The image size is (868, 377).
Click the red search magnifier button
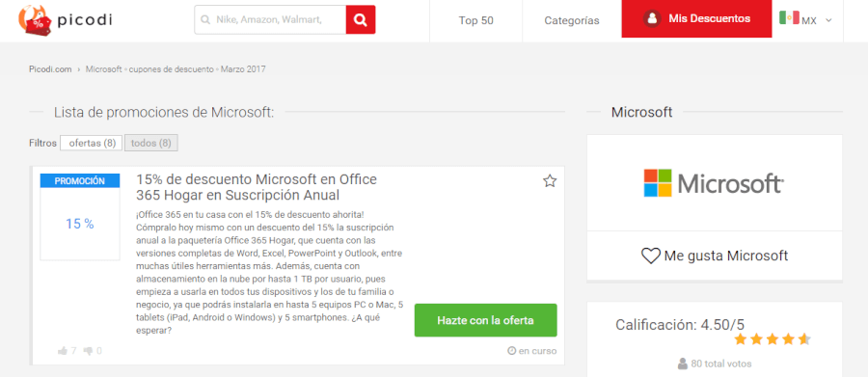pos(361,20)
